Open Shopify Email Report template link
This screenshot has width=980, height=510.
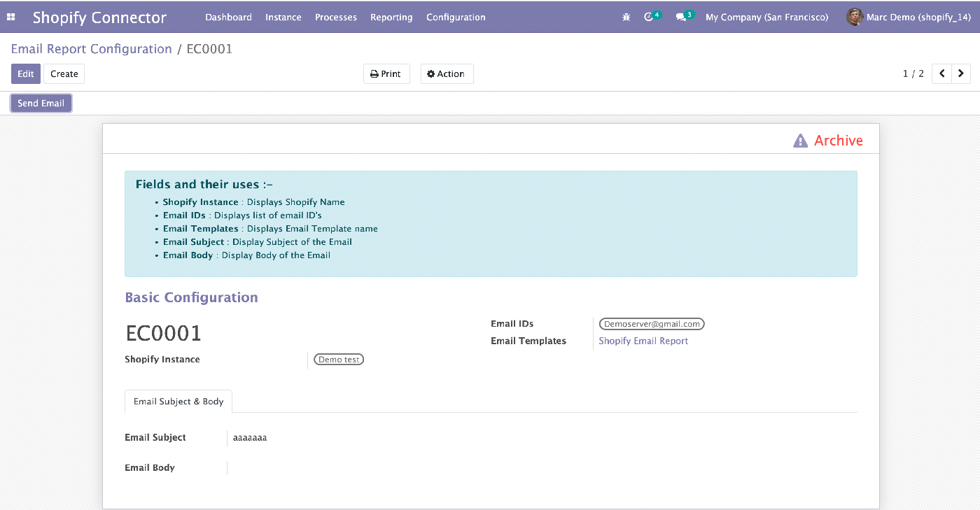point(643,341)
